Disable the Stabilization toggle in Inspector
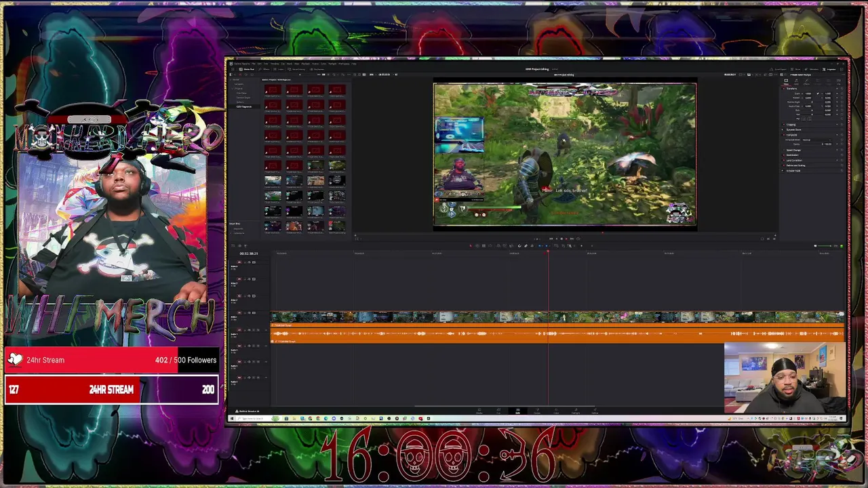The image size is (868, 488). [x=784, y=155]
